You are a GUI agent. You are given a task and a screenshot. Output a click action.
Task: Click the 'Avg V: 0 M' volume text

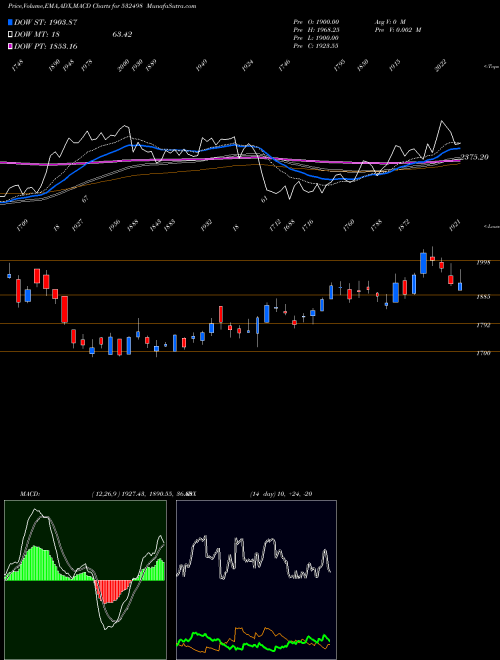pos(390,21)
